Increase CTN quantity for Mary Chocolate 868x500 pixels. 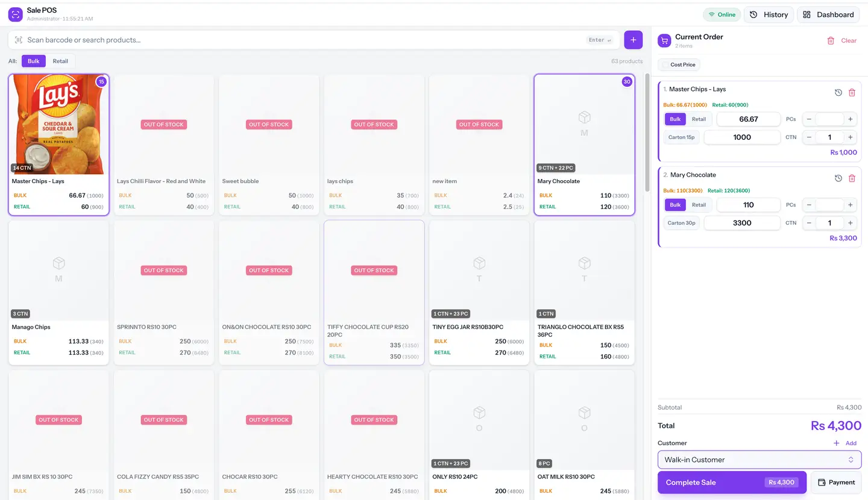(851, 223)
